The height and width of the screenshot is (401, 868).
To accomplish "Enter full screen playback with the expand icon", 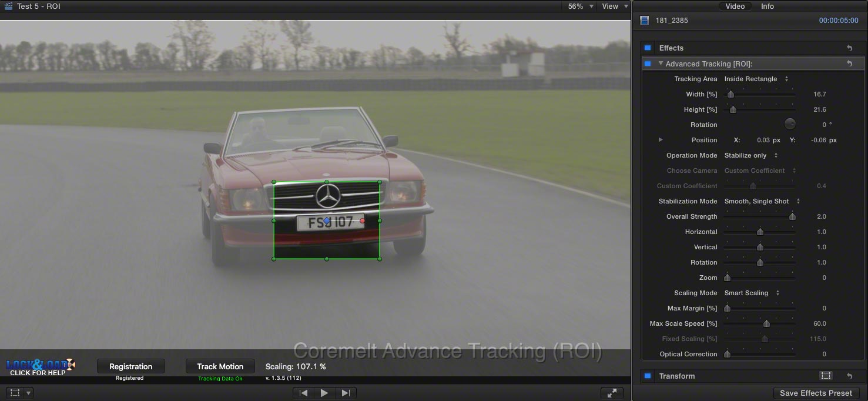I will tap(612, 393).
